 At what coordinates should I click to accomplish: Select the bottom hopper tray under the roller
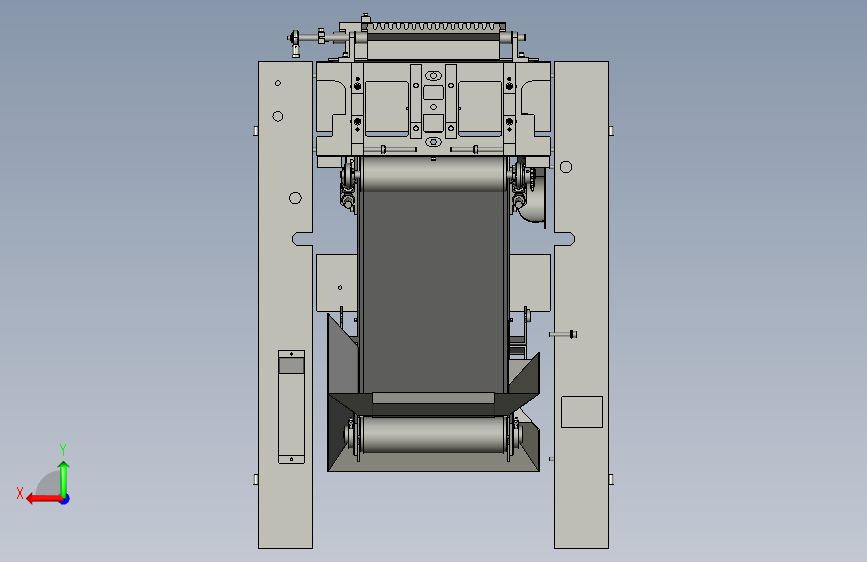tap(434, 460)
